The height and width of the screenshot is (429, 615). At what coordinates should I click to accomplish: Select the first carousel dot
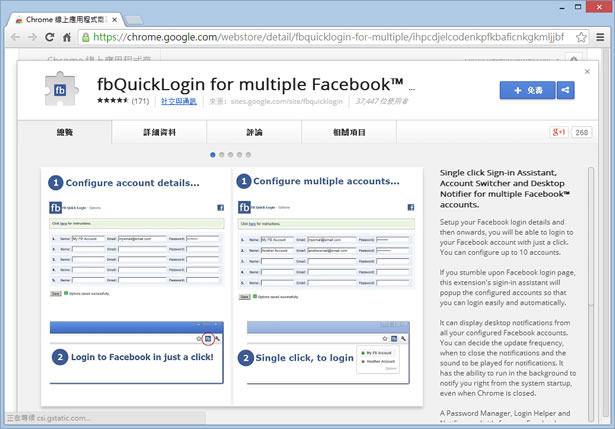point(213,155)
